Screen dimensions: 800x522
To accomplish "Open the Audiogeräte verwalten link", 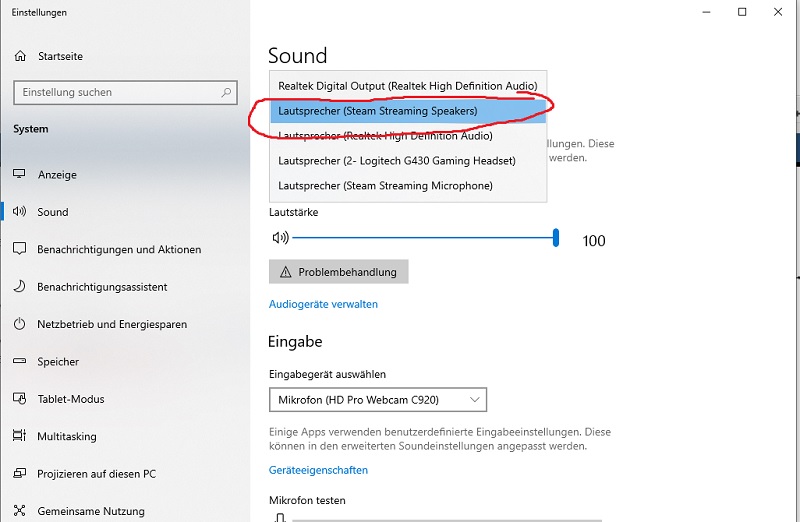I will (x=323, y=304).
